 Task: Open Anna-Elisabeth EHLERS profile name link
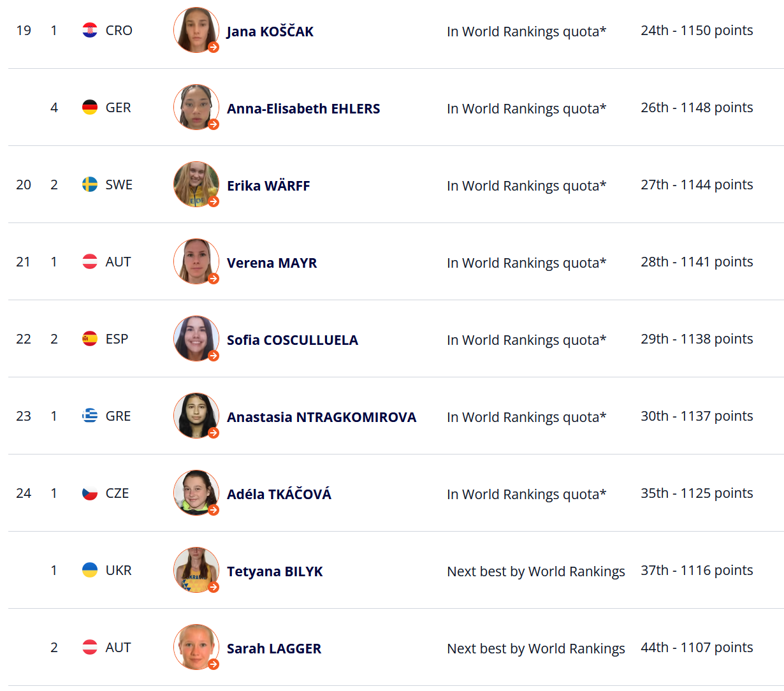point(303,108)
